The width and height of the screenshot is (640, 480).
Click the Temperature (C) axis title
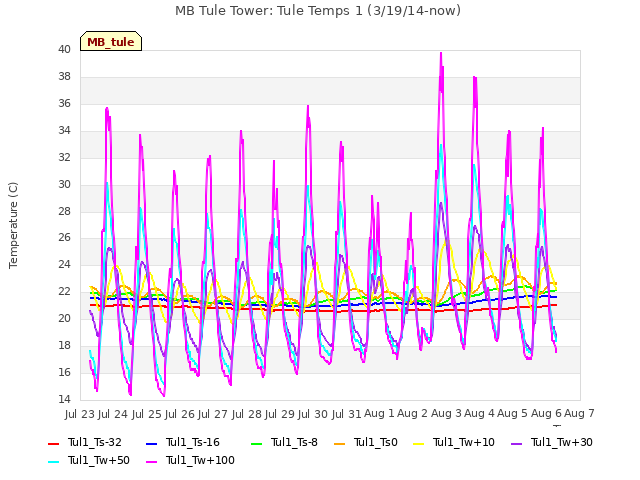[x=13, y=225]
